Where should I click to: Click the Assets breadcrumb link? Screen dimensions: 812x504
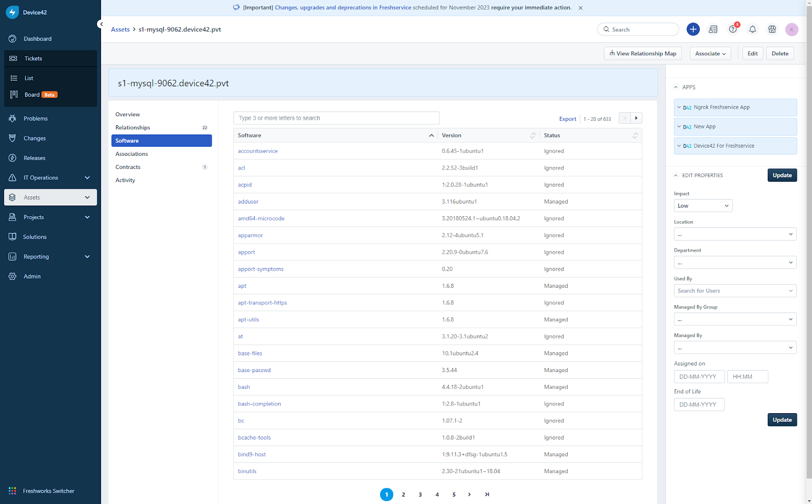pyautogui.click(x=120, y=29)
